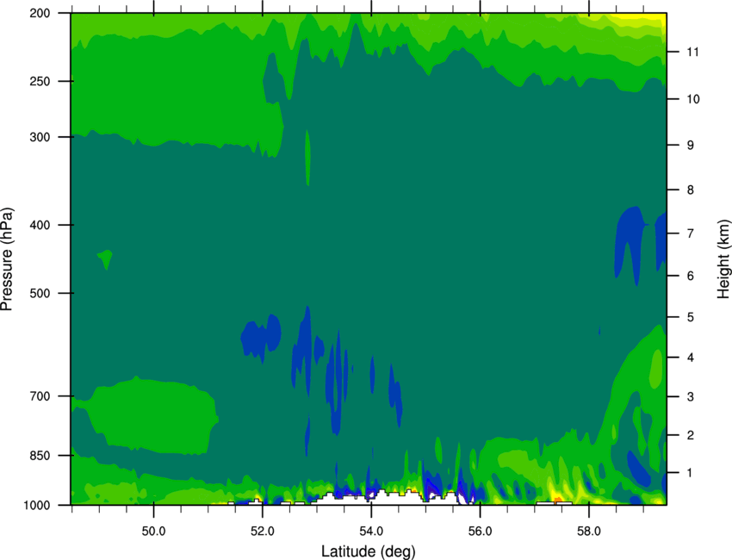Click the 8 km height label
The image size is (732, 560).
(691, 190)
